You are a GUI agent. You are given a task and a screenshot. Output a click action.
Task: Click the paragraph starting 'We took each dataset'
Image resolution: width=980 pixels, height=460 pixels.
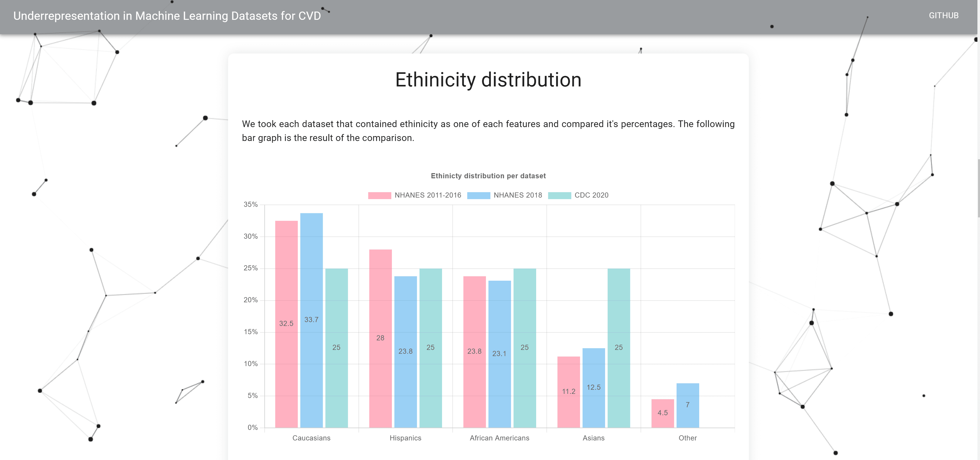pyautogui.click(x=488, y=131)
